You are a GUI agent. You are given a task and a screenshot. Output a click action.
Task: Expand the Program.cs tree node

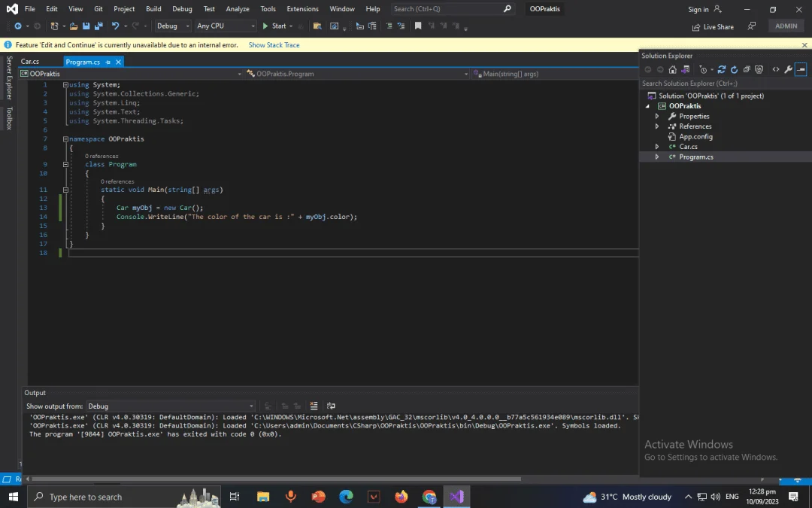pos(656,157)
